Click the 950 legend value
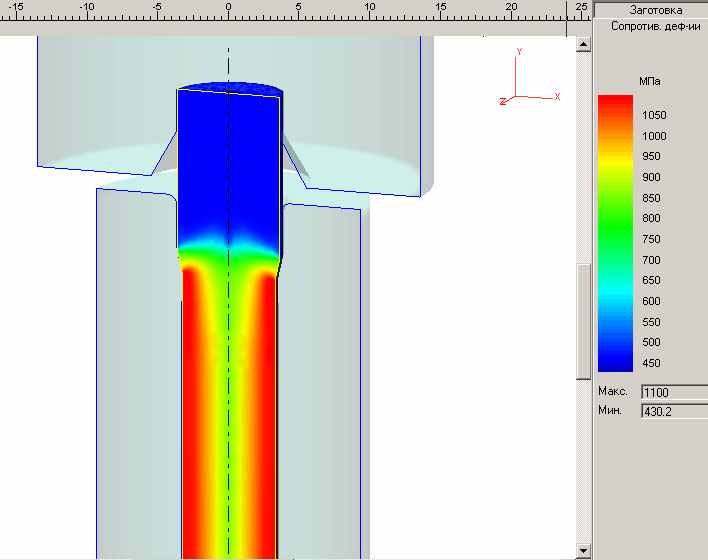708x560 pixels. tap(651, 156)
